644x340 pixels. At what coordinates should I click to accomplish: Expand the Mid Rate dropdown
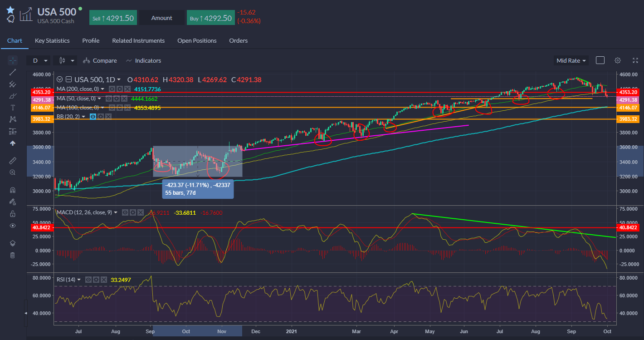click(571, 60)
